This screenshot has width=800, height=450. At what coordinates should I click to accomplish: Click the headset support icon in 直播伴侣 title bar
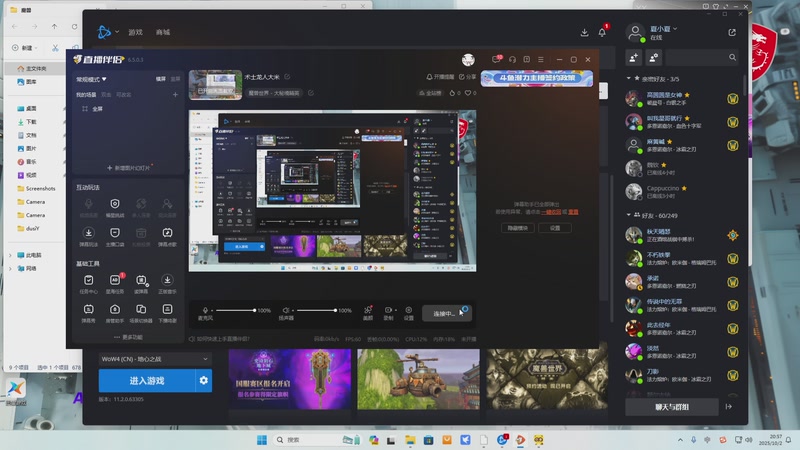512,60
